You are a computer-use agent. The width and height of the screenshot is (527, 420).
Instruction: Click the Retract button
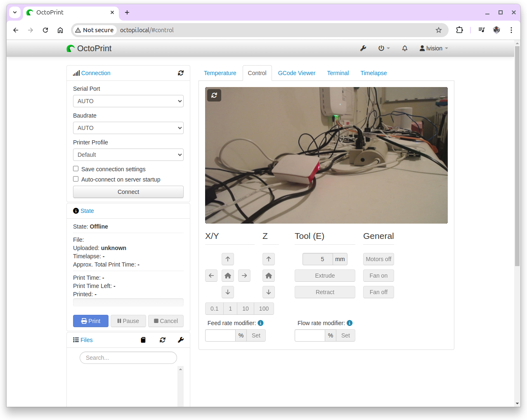pos(325,292)
